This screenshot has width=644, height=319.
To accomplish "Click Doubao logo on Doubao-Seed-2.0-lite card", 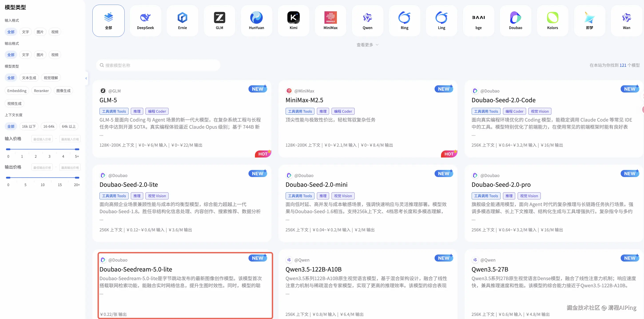I will coord(103,175).
